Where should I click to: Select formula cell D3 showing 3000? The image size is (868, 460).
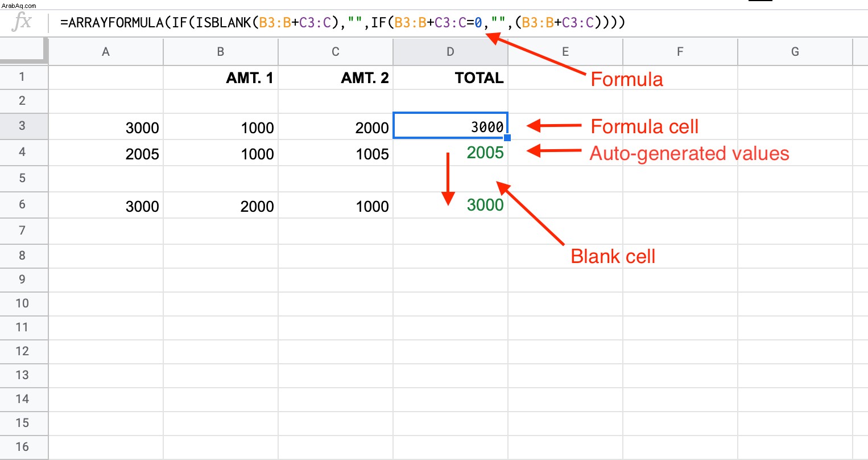tap(450, 126)
